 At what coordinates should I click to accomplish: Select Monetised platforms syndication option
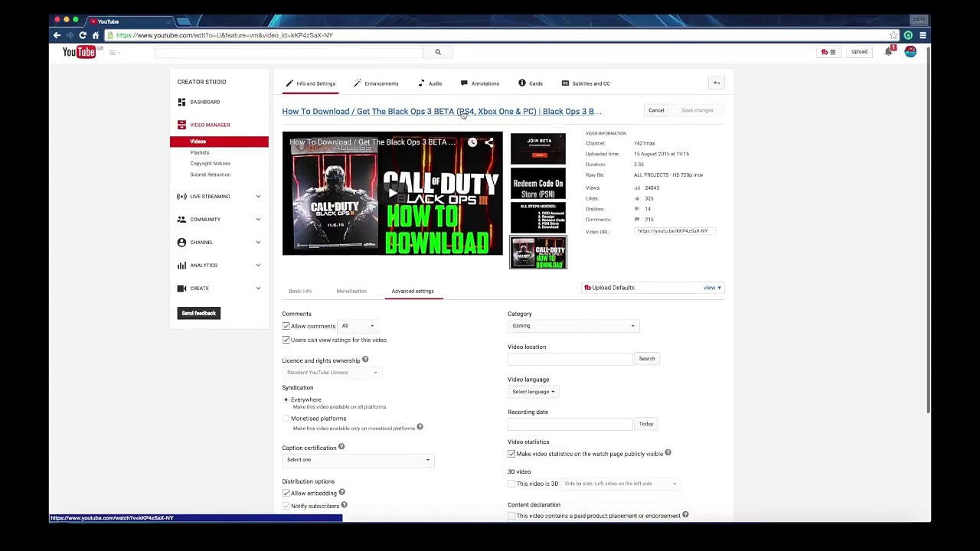click(286, 419)
